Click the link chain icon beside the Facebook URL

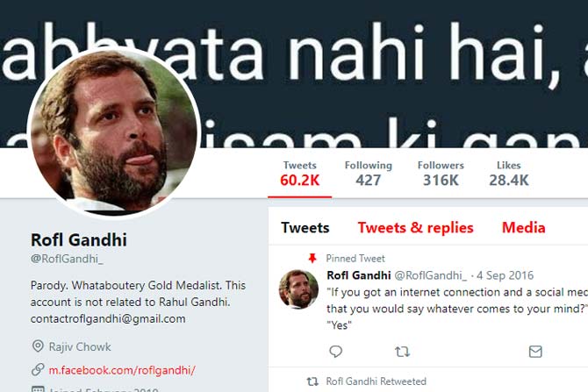[x=38, y=370]
